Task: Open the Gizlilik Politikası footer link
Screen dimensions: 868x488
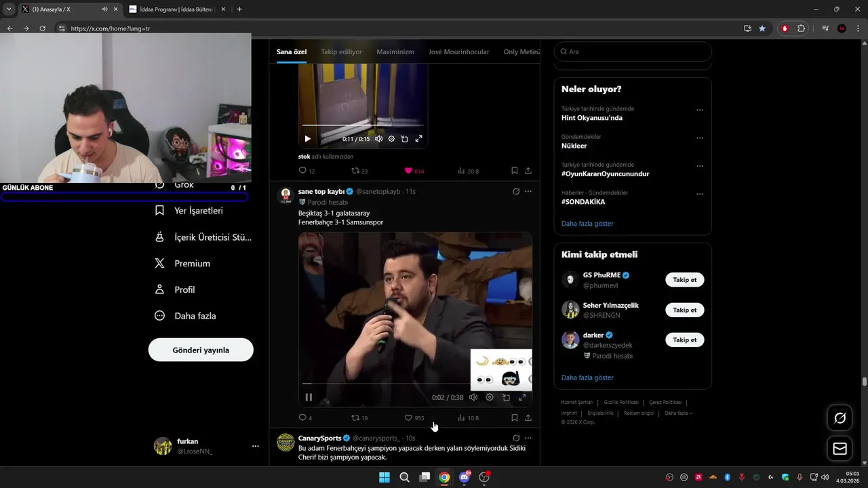Action: (x=621, y=402)
